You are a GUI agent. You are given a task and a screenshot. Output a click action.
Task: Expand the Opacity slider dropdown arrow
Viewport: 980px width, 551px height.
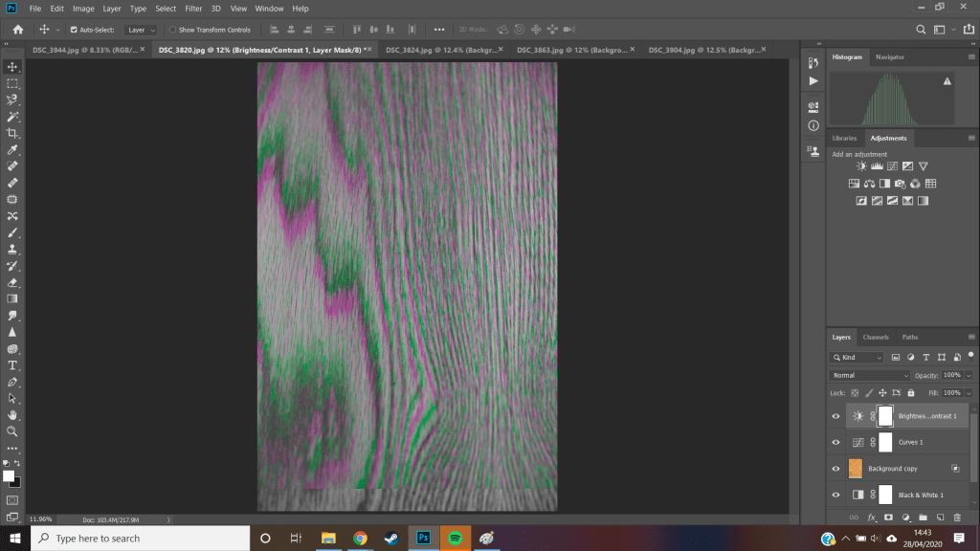(968, 375)
